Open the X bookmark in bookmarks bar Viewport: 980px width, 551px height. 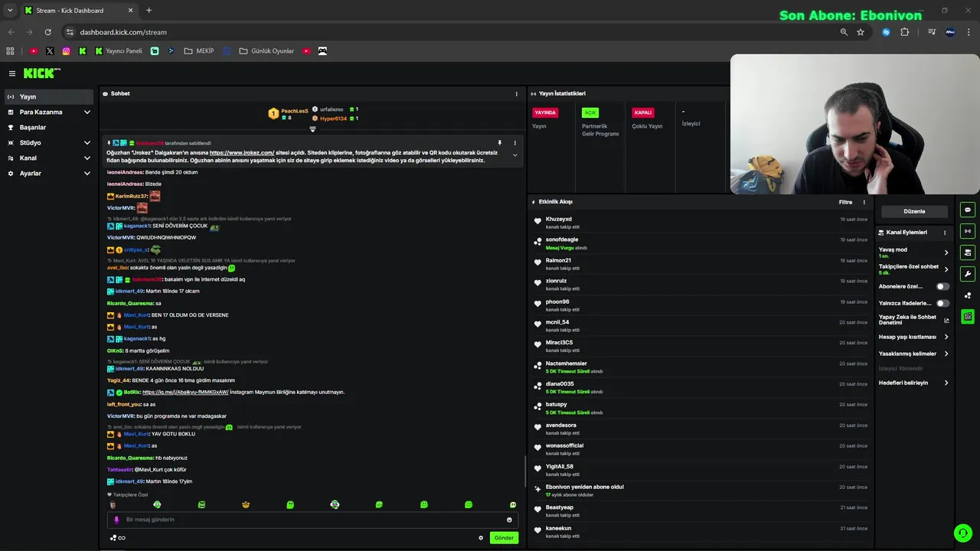pos(50,51)
